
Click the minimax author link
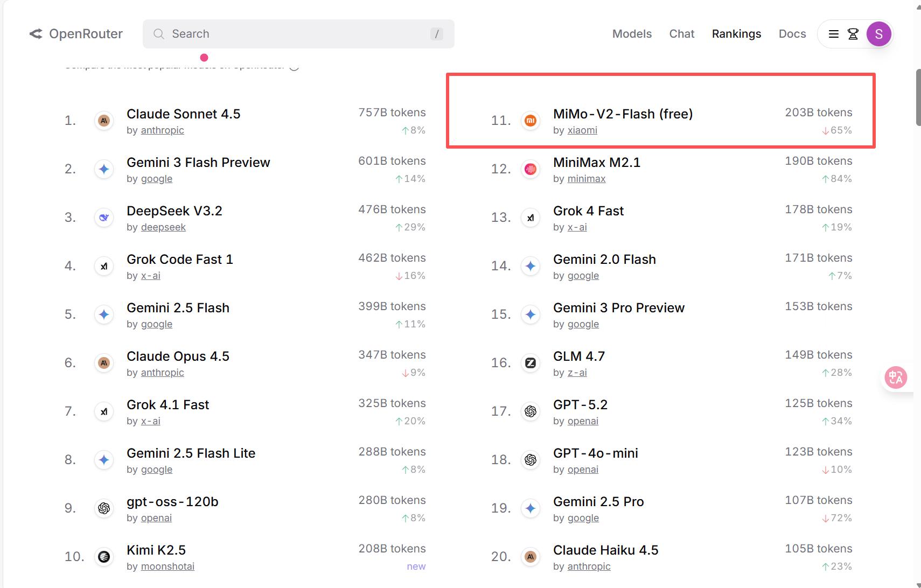[587, 179]
